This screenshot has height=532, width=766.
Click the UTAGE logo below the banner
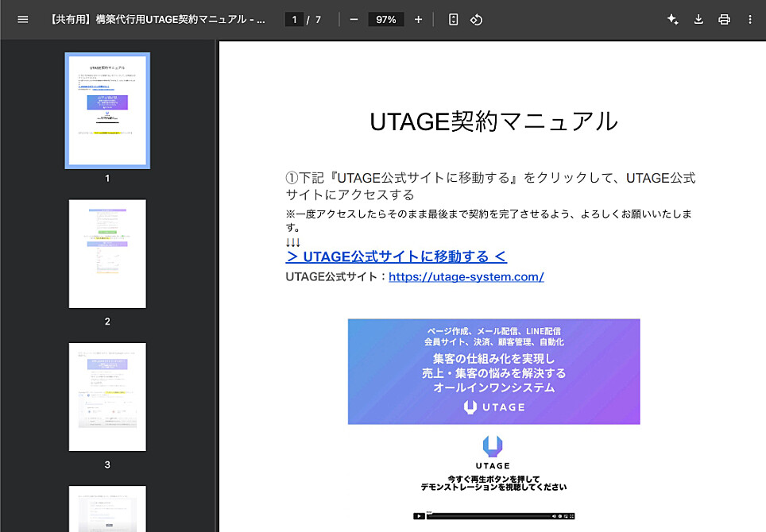[x=493, y=453]
